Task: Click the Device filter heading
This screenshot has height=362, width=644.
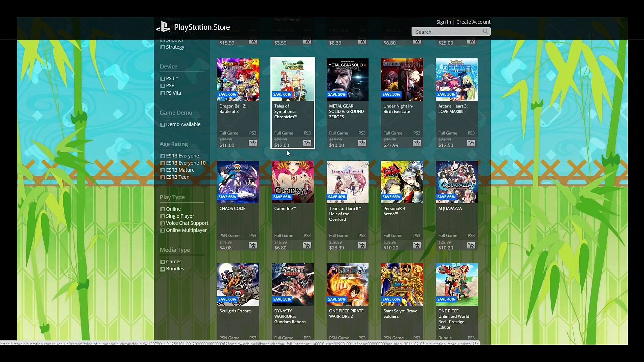Action: pyautogui.click(x=169, y=67)
